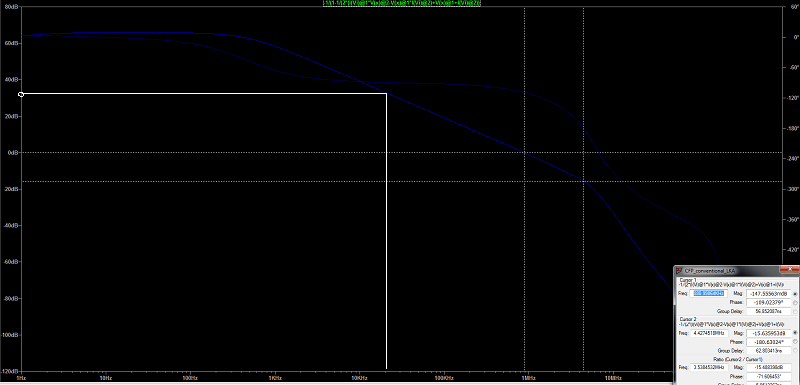Click the cursor dialog's title bar icon
The width and height of the screenshot is (800, 385).
click(x=680, y=271)
